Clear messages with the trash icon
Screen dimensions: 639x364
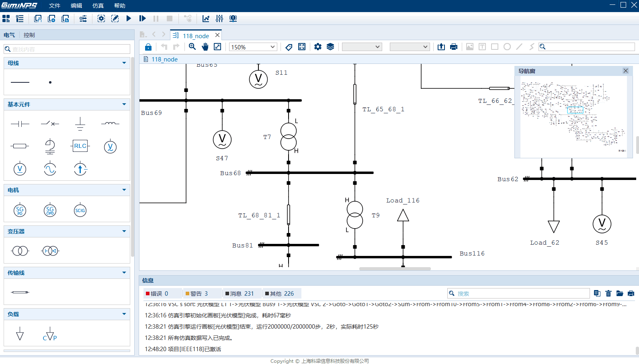608,294
